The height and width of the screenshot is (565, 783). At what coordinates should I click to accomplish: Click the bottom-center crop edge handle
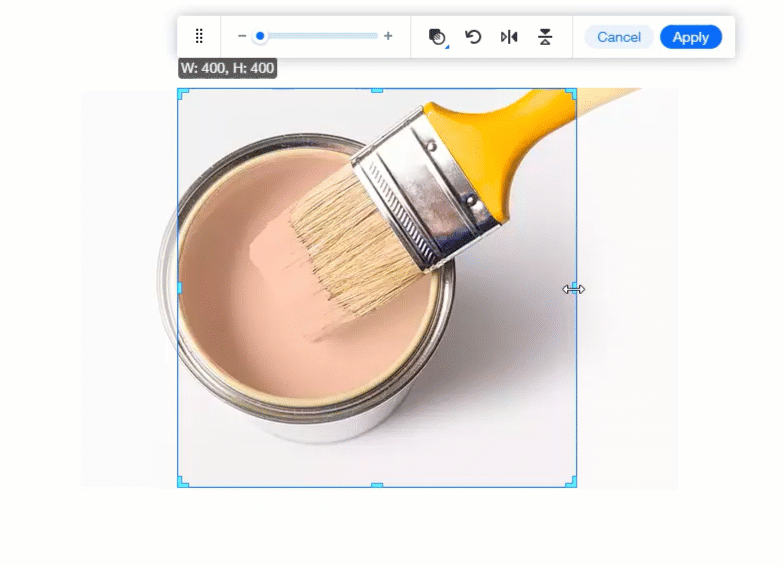[x=377, y=485]
